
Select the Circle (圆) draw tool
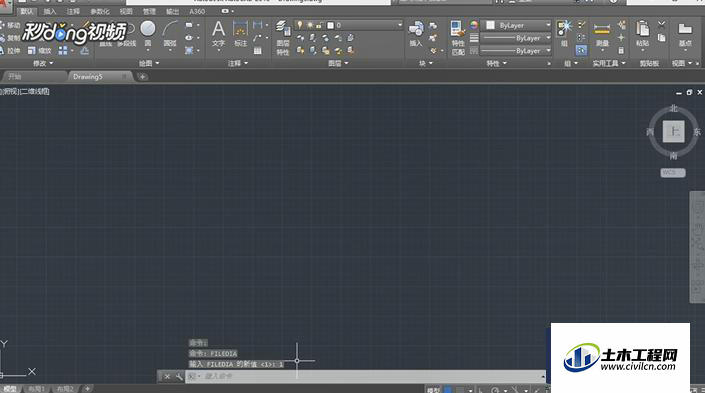[147, 34]
